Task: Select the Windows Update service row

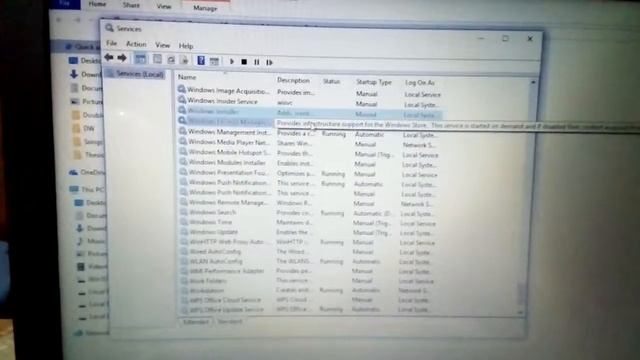Action: click(x=308, y=232)
